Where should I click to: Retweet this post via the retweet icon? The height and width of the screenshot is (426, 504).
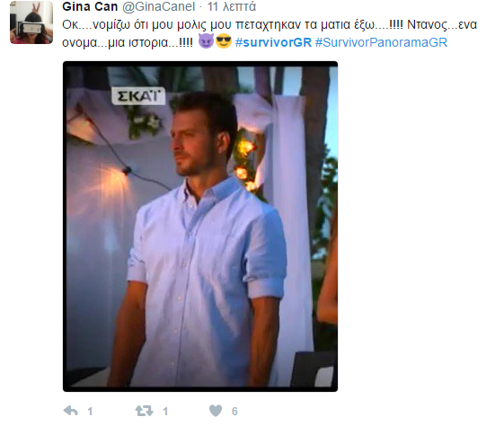click(x=144, y=411)
